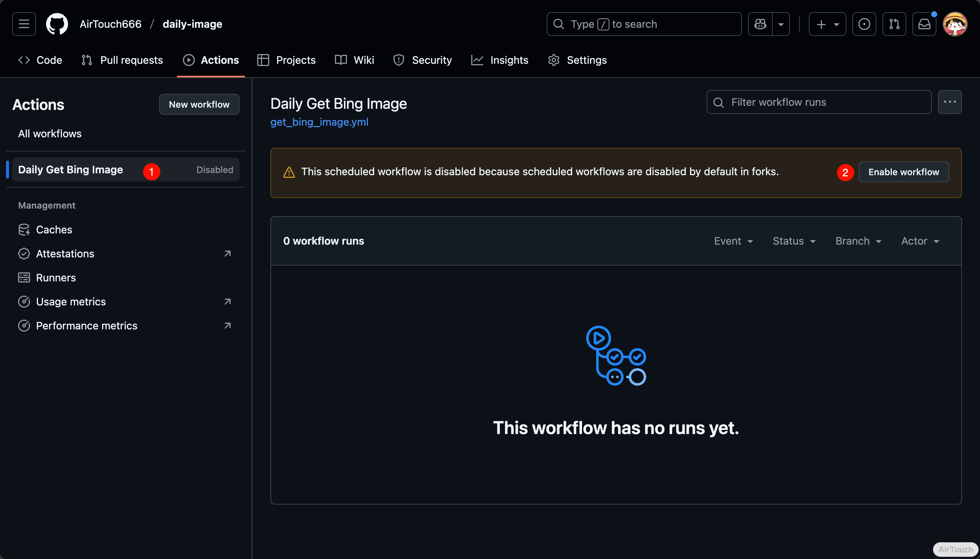Expand the Branch filter dropdown

[858, 241]
